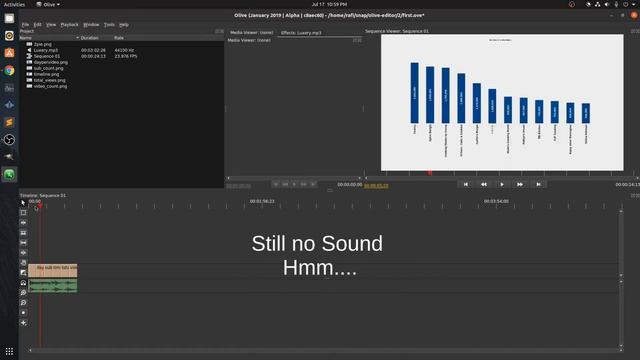
Task: Open Ubuntu Software from dock
Action: click(9, 53)
